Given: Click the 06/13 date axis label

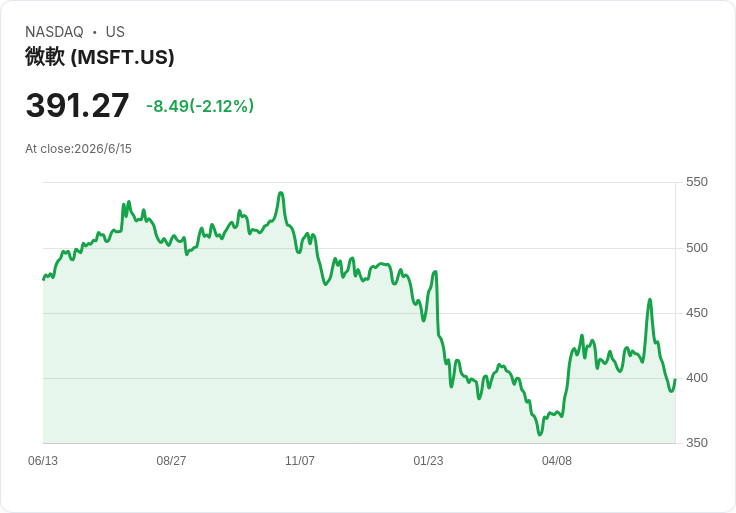Looking at the screenshot, I should pyautogui.click(x=43, y=461).
